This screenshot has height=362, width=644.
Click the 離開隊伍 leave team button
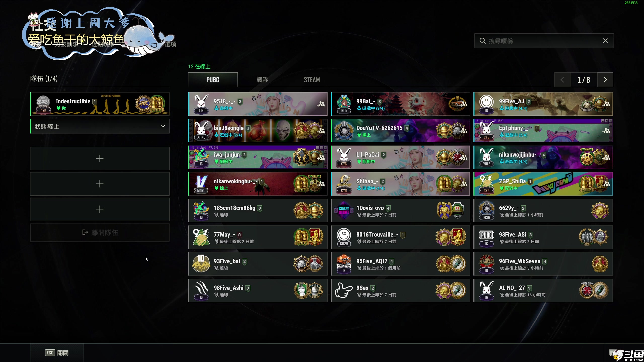pyautogui.click(x=100, y=233)
